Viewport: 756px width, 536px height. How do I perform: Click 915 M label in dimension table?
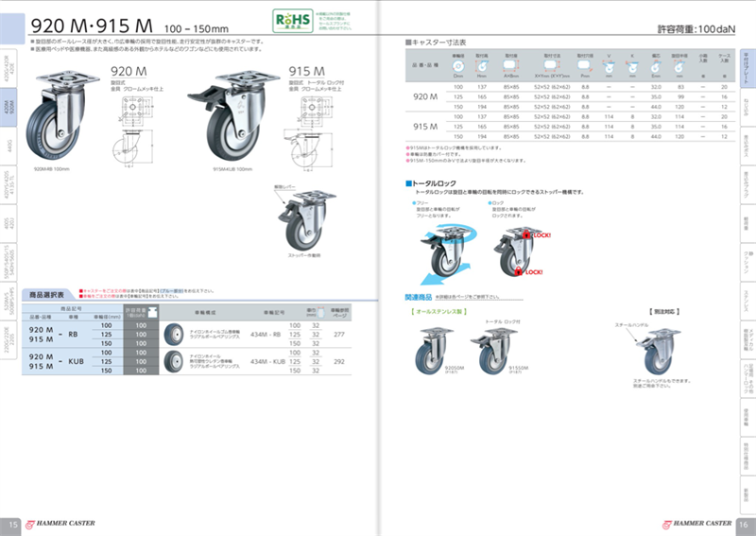[425, 127]
